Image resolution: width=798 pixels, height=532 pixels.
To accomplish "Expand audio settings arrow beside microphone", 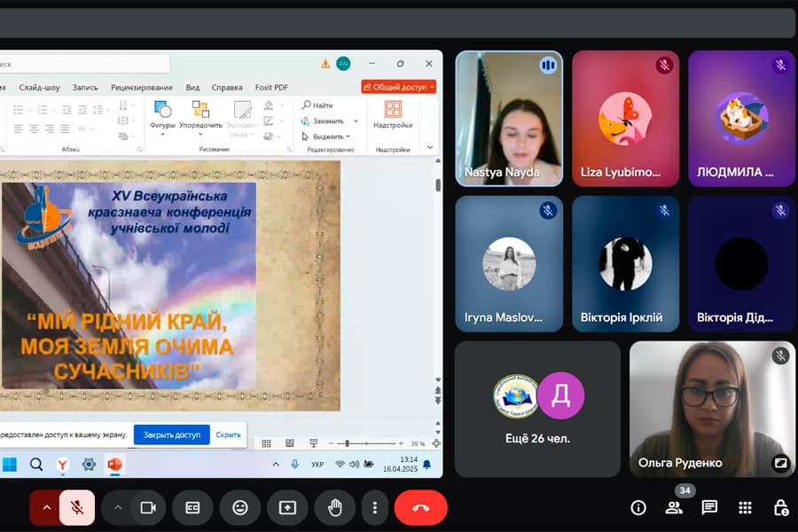I will pyautogui.click(x=46, y=507).
